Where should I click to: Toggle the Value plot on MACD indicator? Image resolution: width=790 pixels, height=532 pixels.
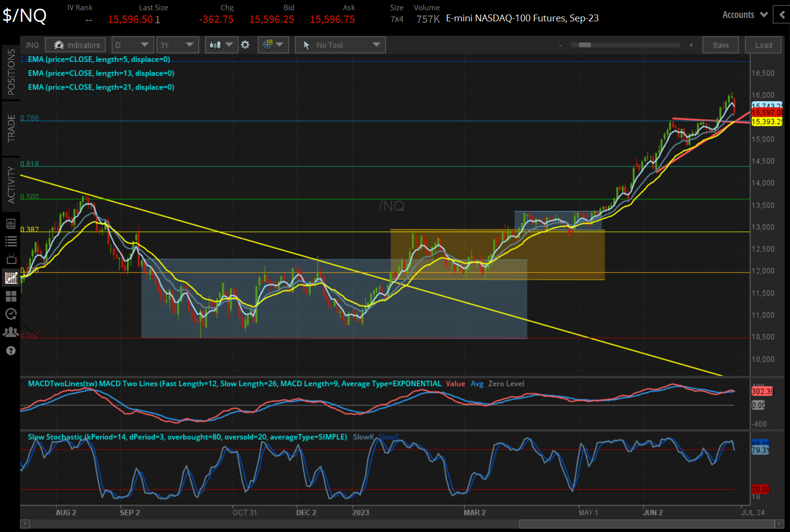455,384
